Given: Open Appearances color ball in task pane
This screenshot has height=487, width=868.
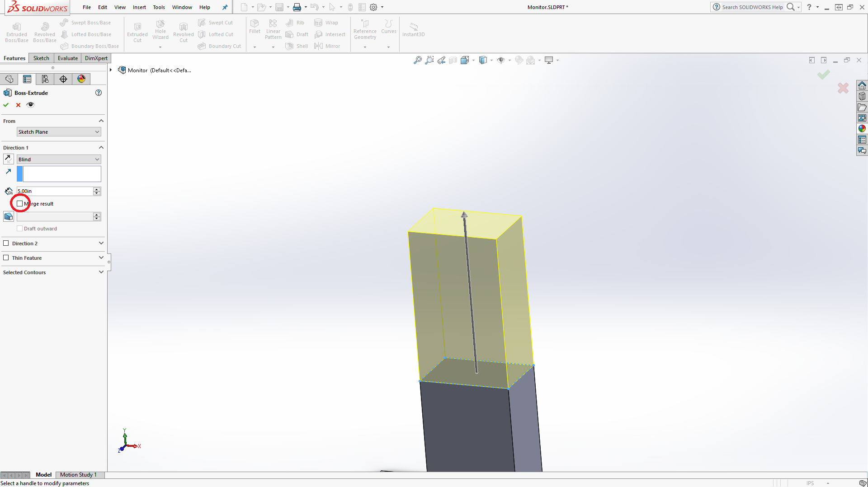Looking at the screenshot, I should [x=862, y=129].
